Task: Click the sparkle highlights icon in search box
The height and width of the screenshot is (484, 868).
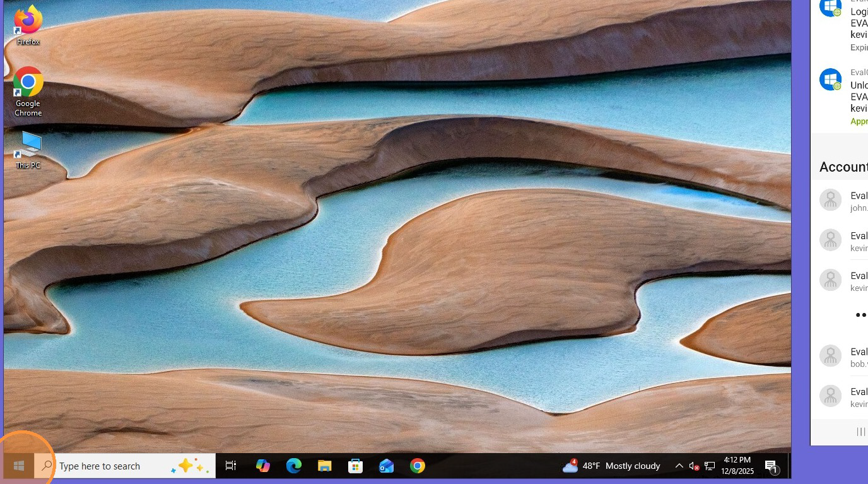Action: (189, 466)
